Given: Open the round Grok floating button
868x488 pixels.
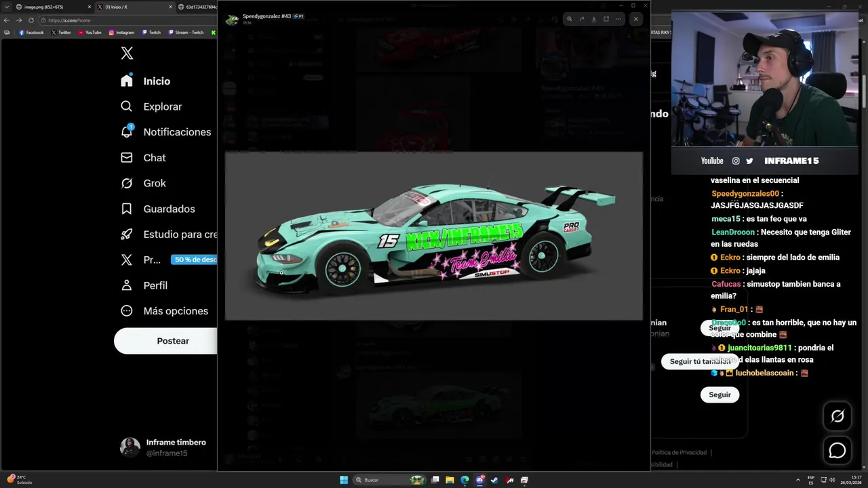Looking at the screenshot, I should point(837,416).
